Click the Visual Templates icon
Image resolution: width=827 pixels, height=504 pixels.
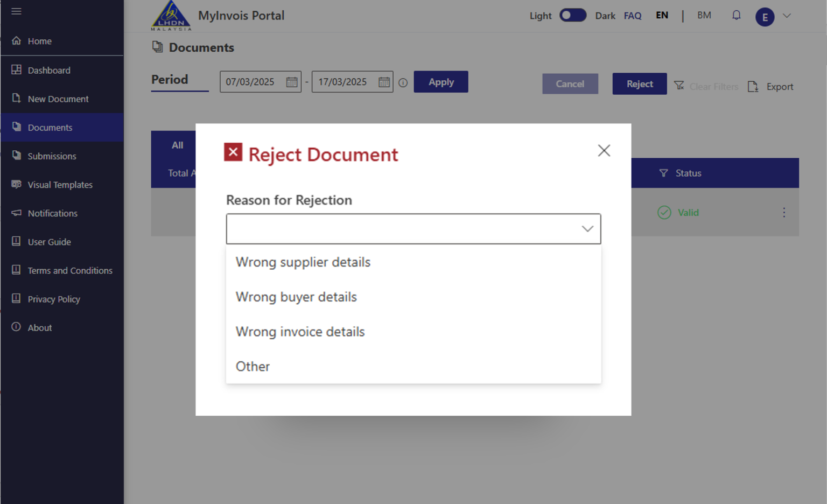pos(17,184)
